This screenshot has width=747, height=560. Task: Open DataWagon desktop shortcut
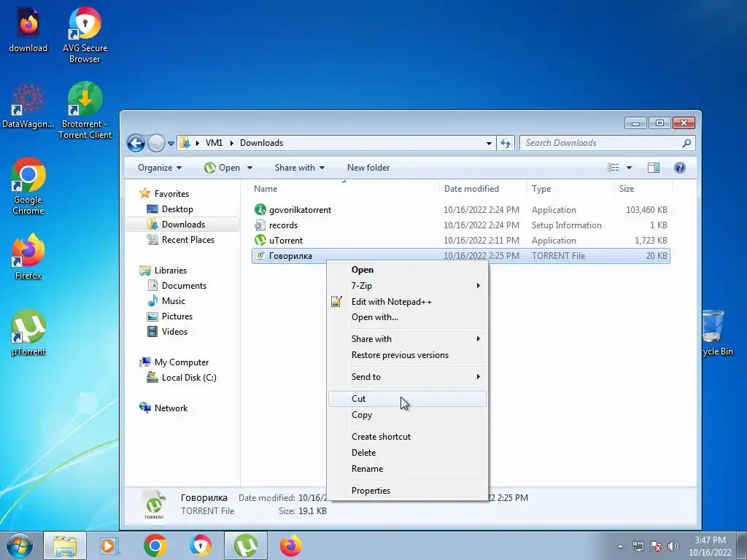coord(28,106)
